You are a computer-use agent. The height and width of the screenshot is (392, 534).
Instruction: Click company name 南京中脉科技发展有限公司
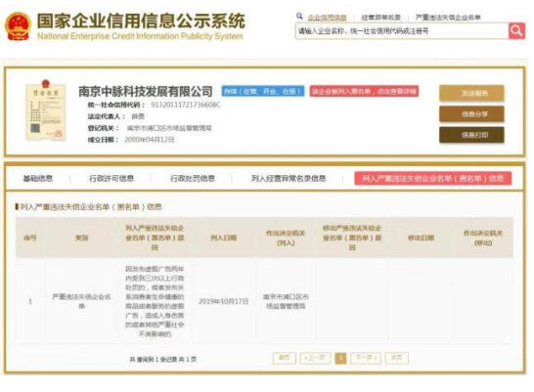click(x=146, y=91)
